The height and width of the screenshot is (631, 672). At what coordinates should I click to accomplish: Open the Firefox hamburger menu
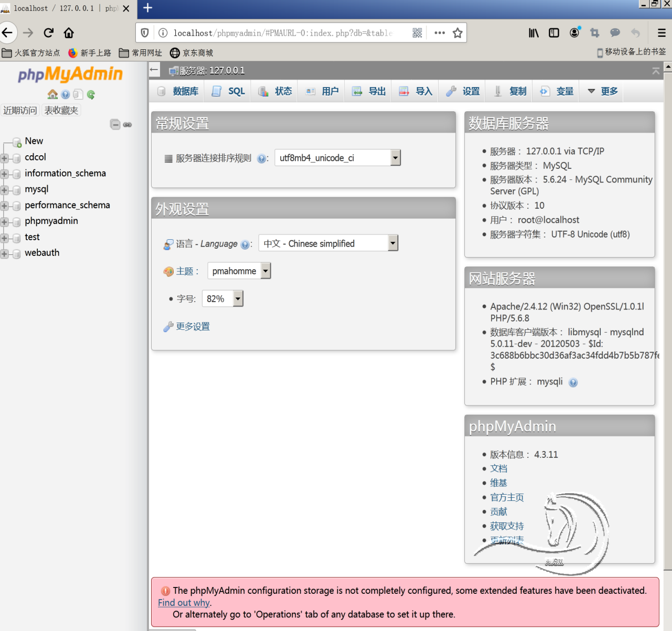coord(662,33)
